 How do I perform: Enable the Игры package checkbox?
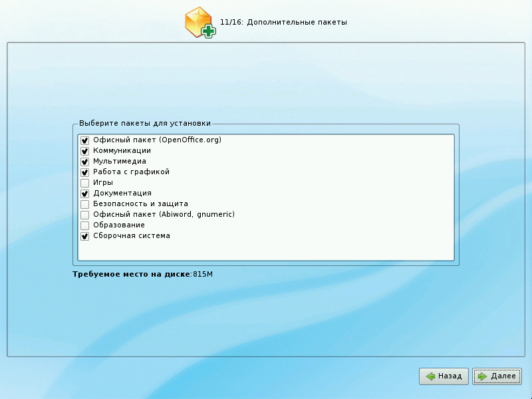click(84, 183)
